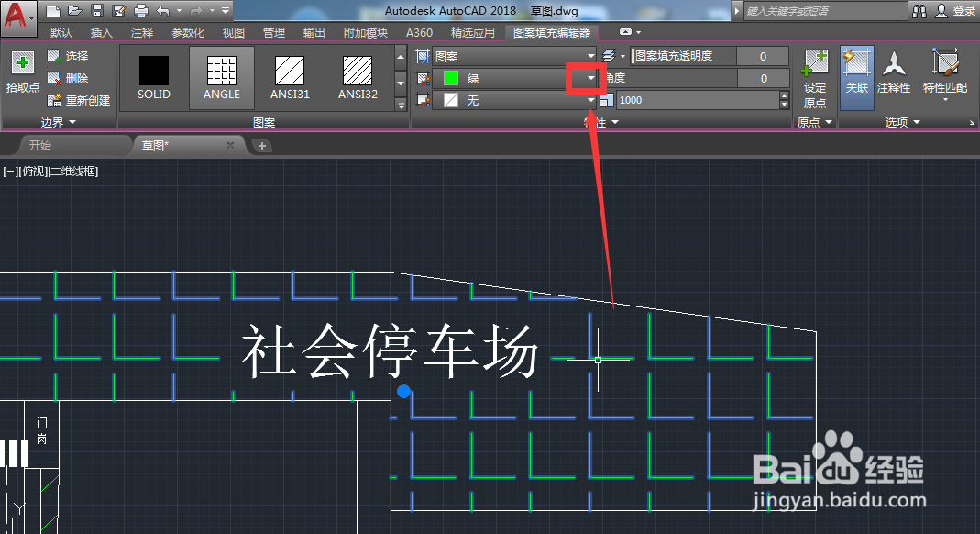This screenshot has width=980, height=534.
Task: Expand the 边界 panel
Action: pos(59,122)
